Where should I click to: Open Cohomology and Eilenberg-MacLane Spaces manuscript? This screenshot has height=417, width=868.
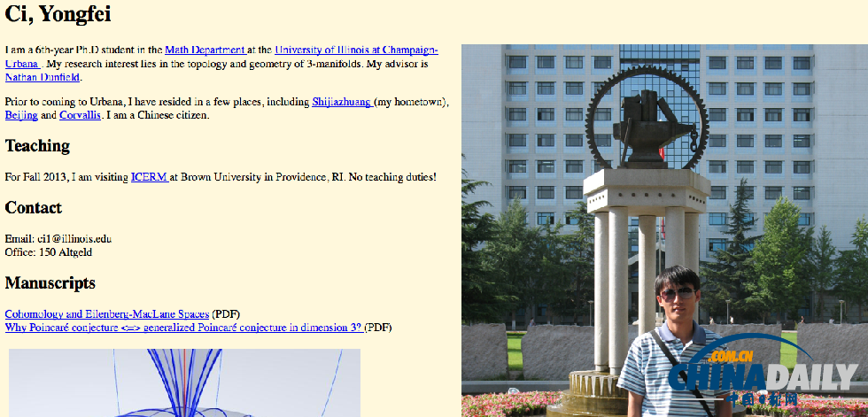coord(106,314)
